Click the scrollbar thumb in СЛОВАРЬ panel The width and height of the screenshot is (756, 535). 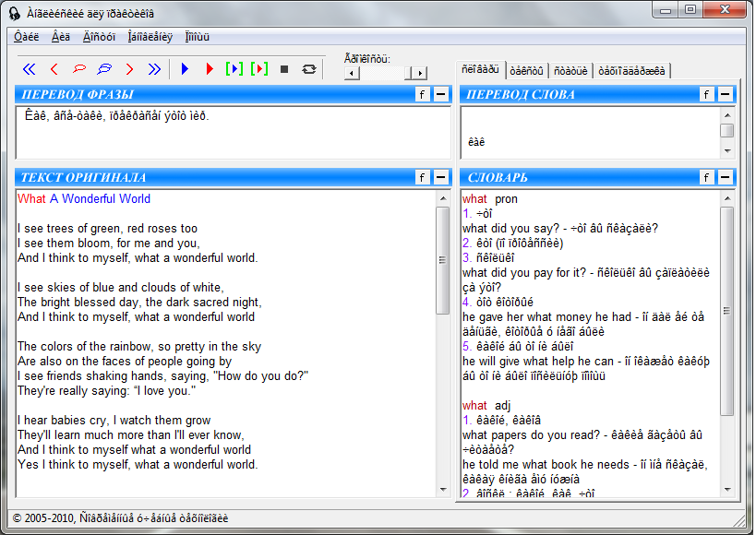coord(727,311)
